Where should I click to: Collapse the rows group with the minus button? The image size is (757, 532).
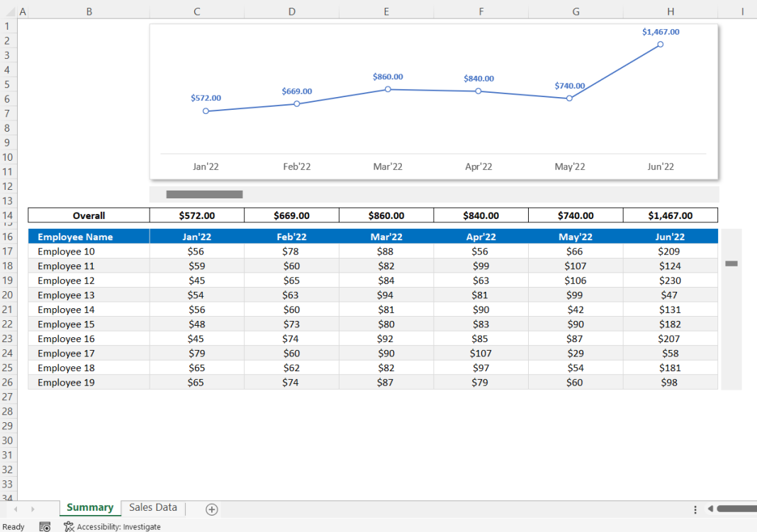(731, 262)
